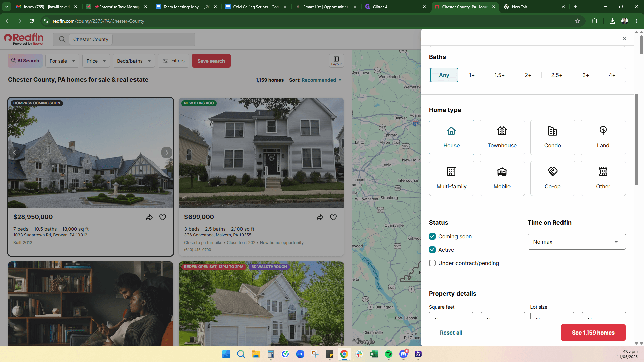Favorite the $699,000 listing with heart icon

(x=333, y=217)
